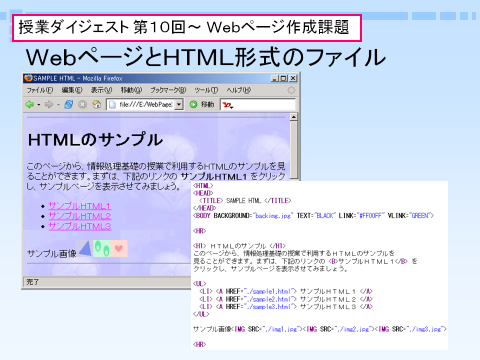This screenshot has height=360, width=480.
Task: Open the ツール(T) menu
Action: [206, 90]
